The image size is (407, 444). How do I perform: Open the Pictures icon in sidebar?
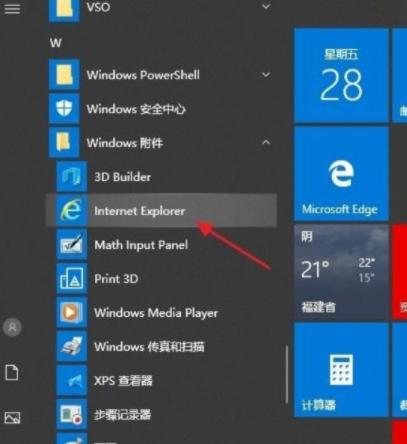[x=12, y=417]
